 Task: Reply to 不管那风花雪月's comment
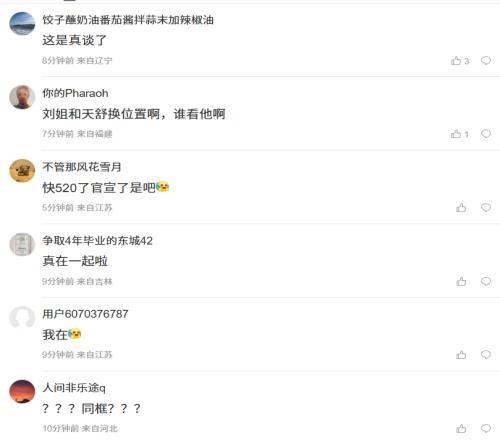[486, 208]
